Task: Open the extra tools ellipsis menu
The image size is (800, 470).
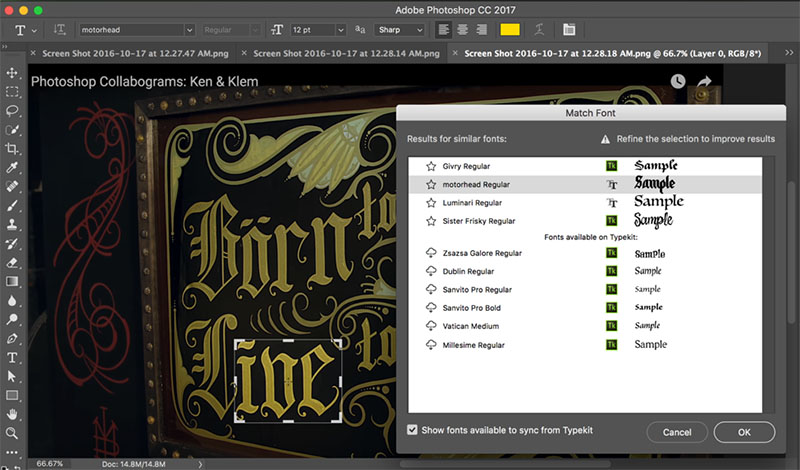Action: click(x=12, y=452)
